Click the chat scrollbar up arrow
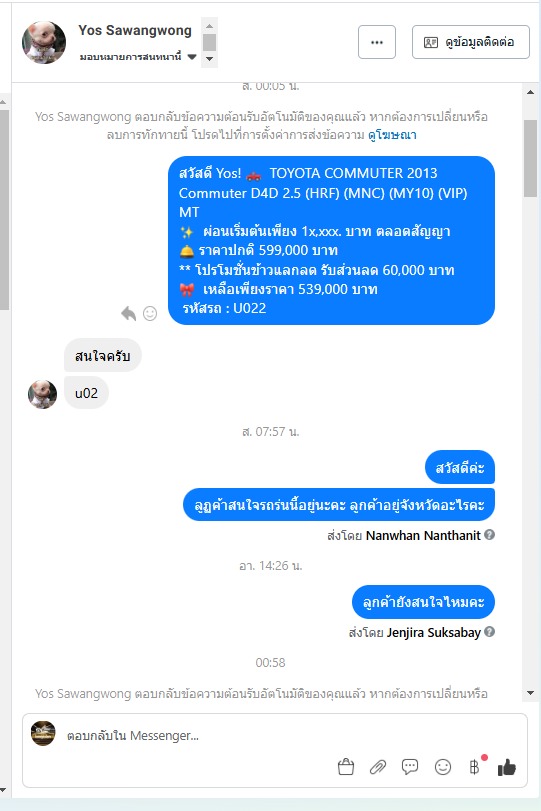Screen dimensions: 541x811 (531, 92)
